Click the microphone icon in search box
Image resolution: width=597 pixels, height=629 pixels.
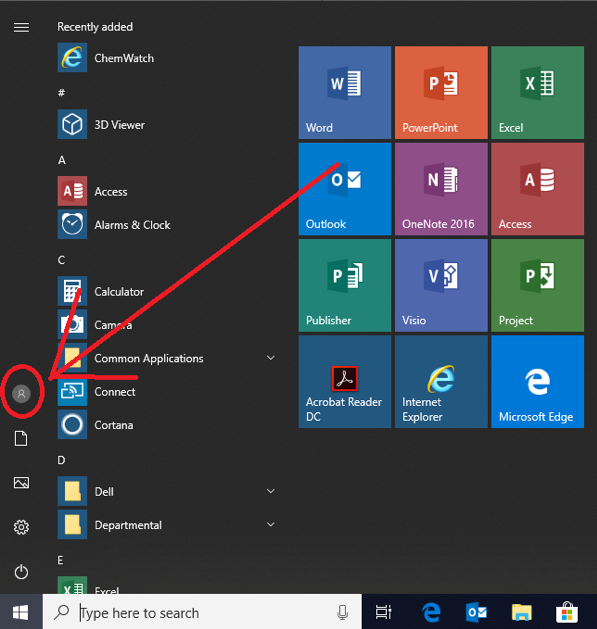pyautogui.click(x=343, y=612)
